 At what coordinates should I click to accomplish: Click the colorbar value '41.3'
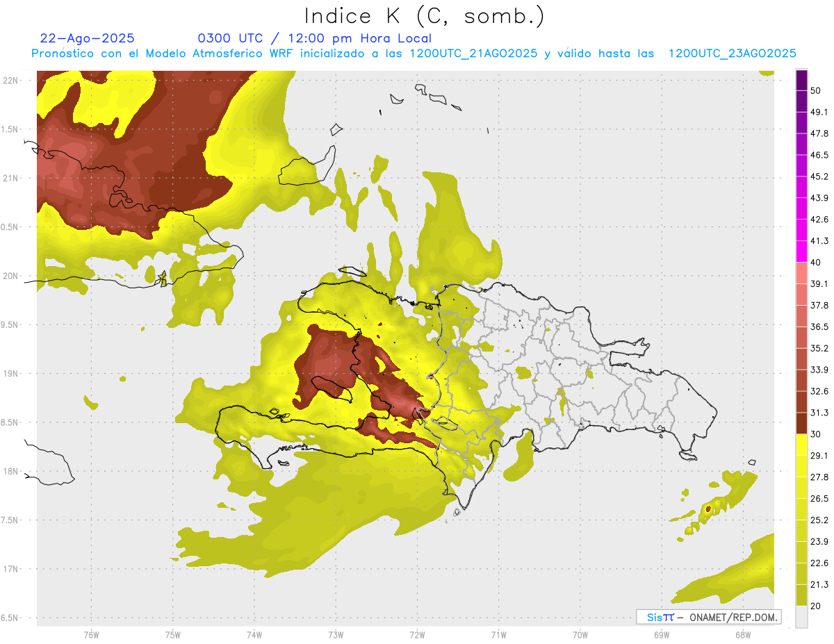pos(820,241)
